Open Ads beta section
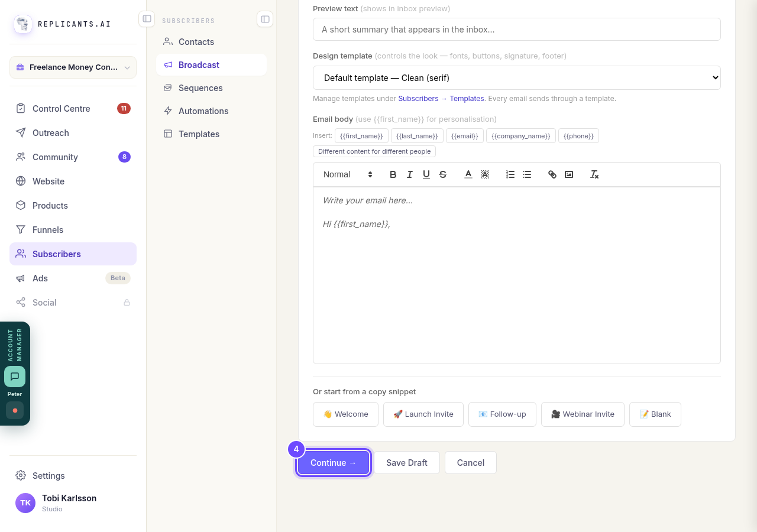Viewport: 757px width, 532px height. pos(73,278)
